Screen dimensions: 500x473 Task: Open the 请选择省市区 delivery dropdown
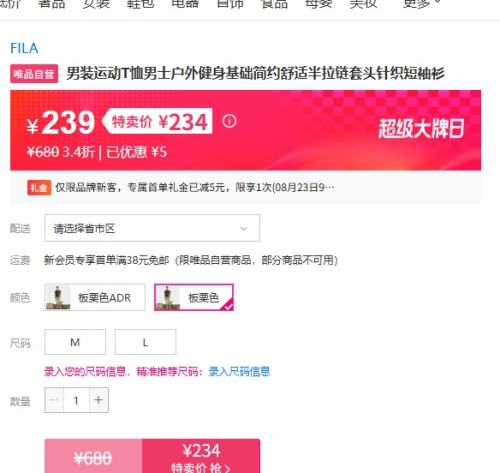[152, 228]
